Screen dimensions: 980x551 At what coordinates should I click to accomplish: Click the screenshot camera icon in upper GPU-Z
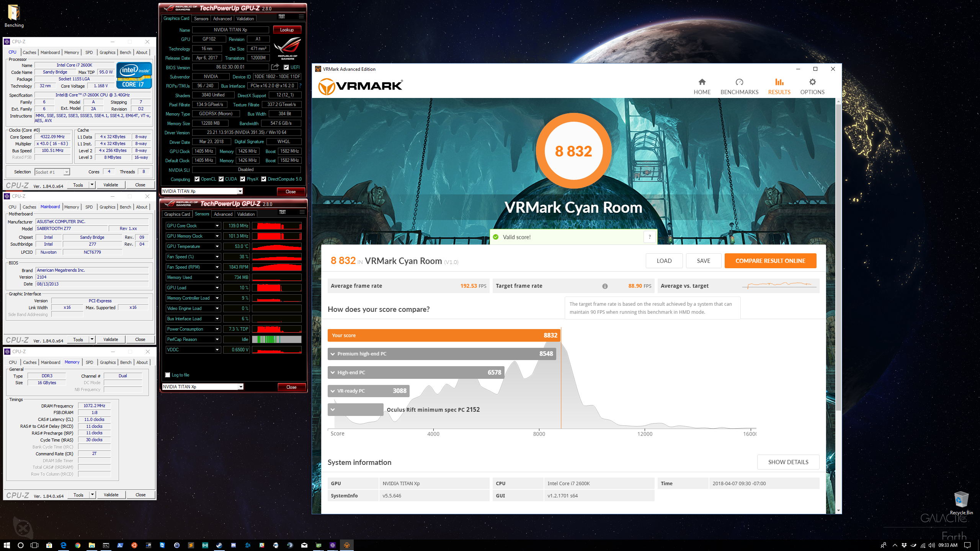coord(282,16)
